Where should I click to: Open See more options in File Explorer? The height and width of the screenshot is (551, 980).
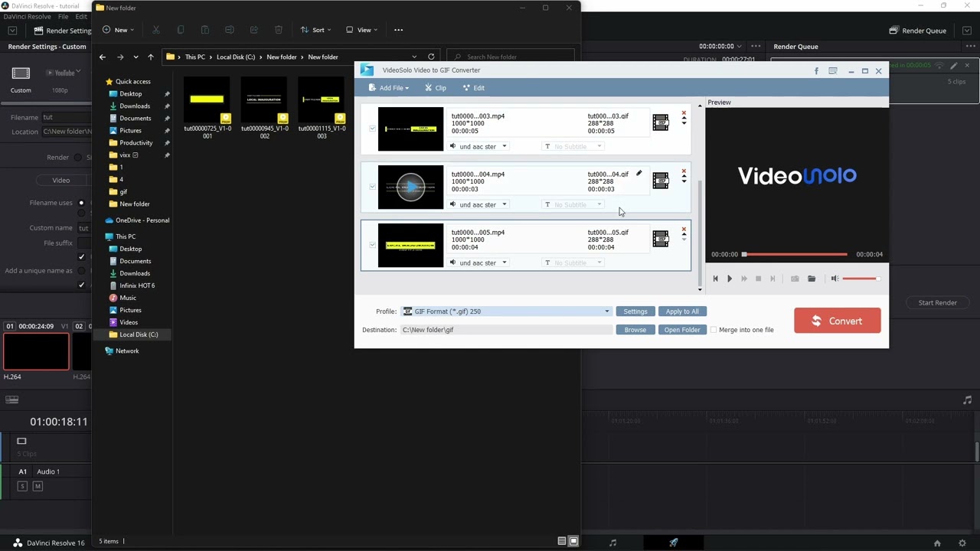click(x=398, y=30)
